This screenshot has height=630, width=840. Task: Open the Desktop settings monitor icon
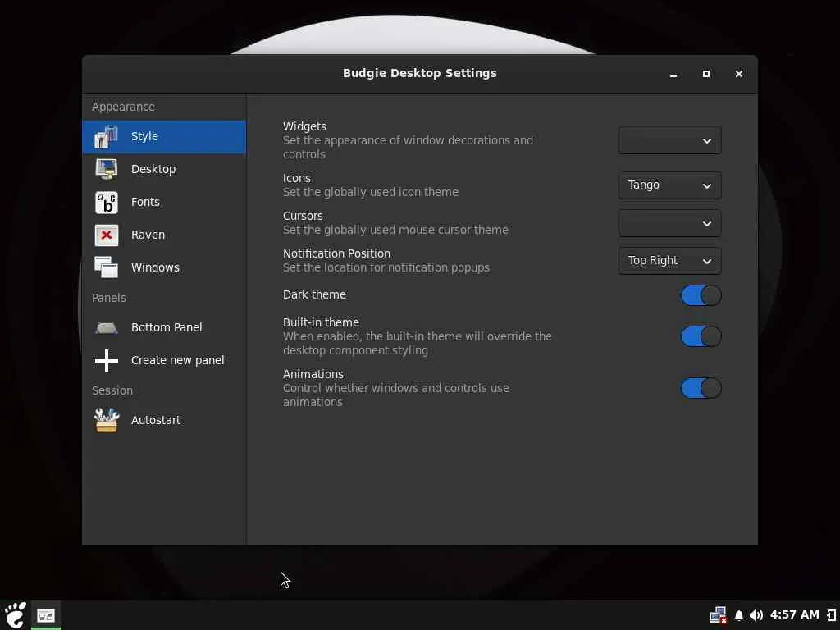106,169
